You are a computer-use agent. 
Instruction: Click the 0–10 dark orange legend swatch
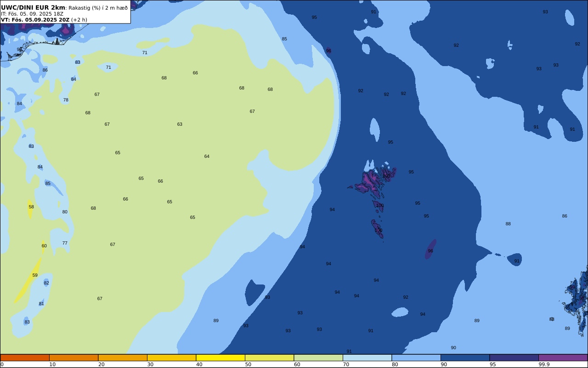tap(25, 357)
